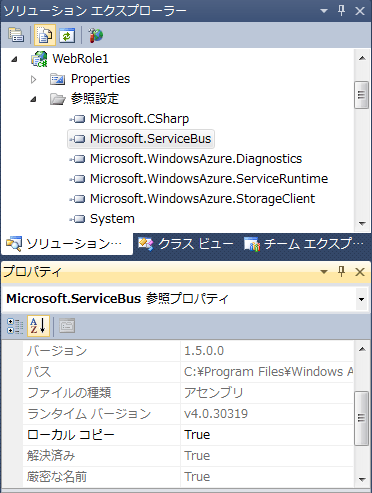The image size is (372, 493).
Task: Click the ローカル コピー True value
Action: click(x=197, y=435)
